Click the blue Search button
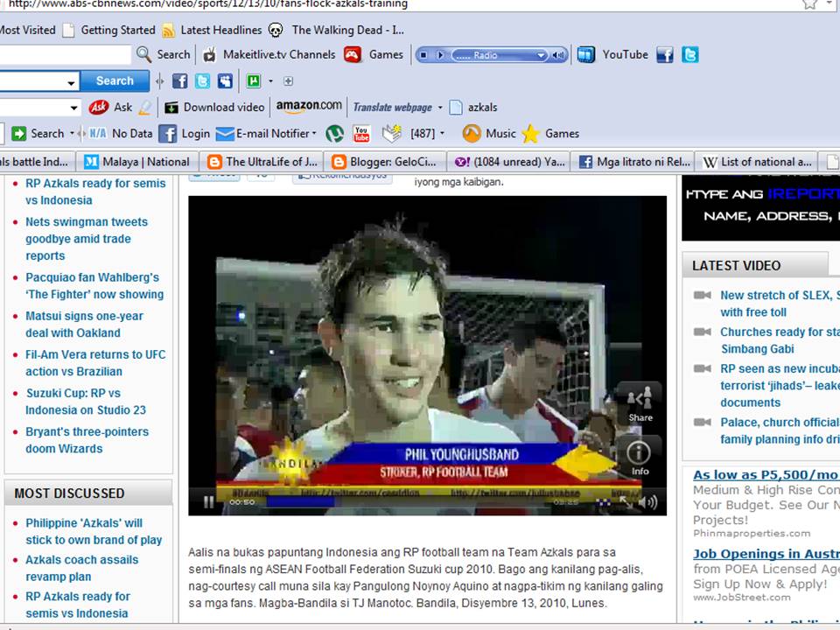840x630 pixels. click(x=115, y=80)
